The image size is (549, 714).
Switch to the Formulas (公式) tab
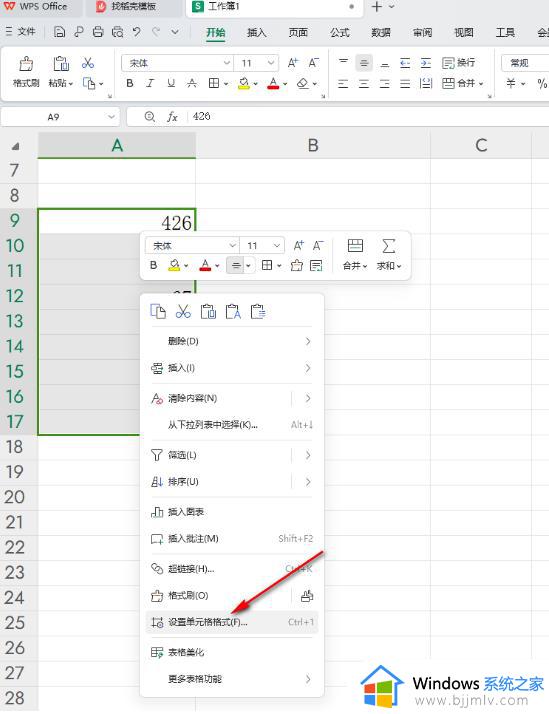(340, 32)
